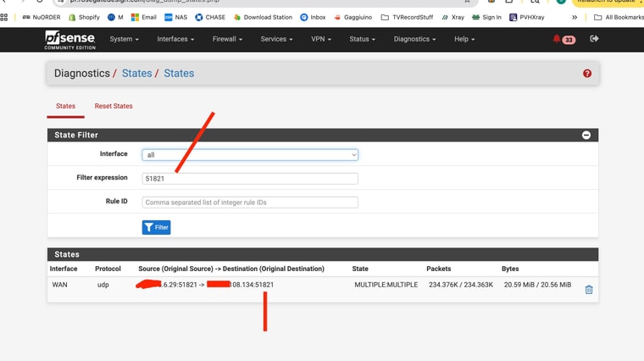The height and width of the screenshot is (361, 644).
Task: Click the pfSense logo
Action: (x=69, y=39)
